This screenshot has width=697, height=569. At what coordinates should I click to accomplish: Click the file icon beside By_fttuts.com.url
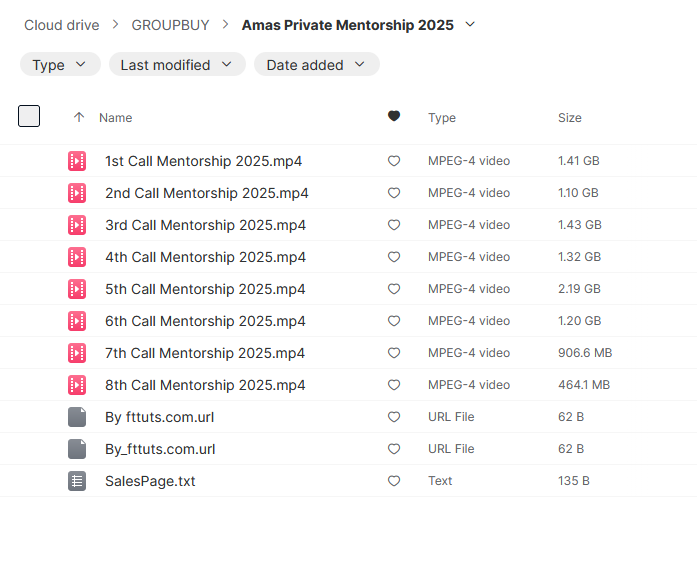click(x=77, y=449)
